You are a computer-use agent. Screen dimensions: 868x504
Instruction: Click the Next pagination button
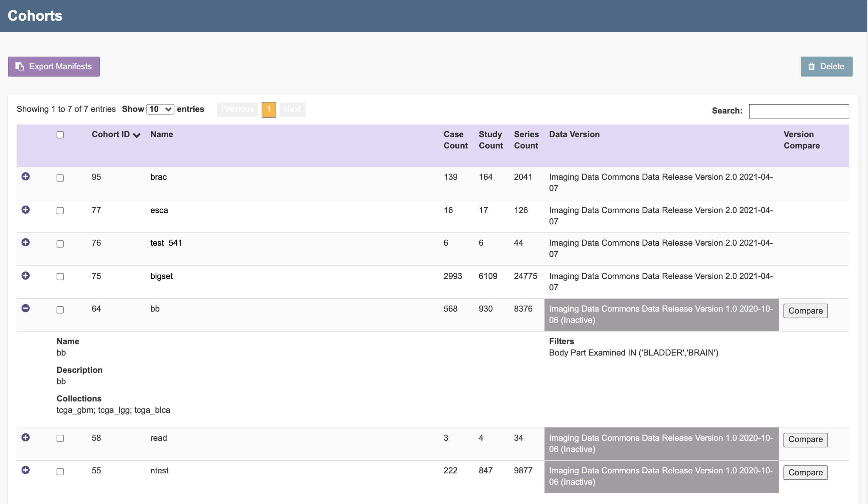tap(292, 110)
